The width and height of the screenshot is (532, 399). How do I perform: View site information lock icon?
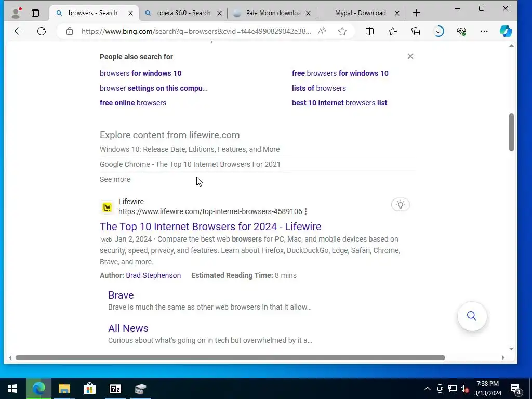coord(70,31)
